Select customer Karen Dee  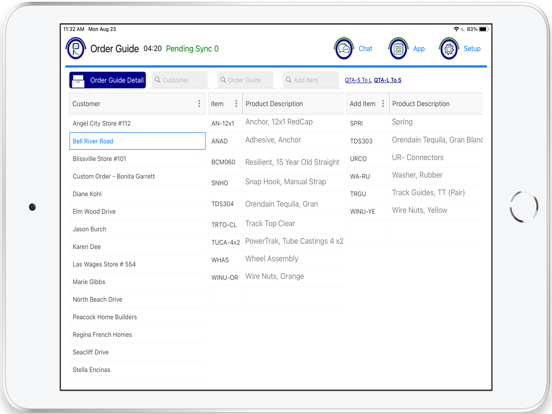137,246
